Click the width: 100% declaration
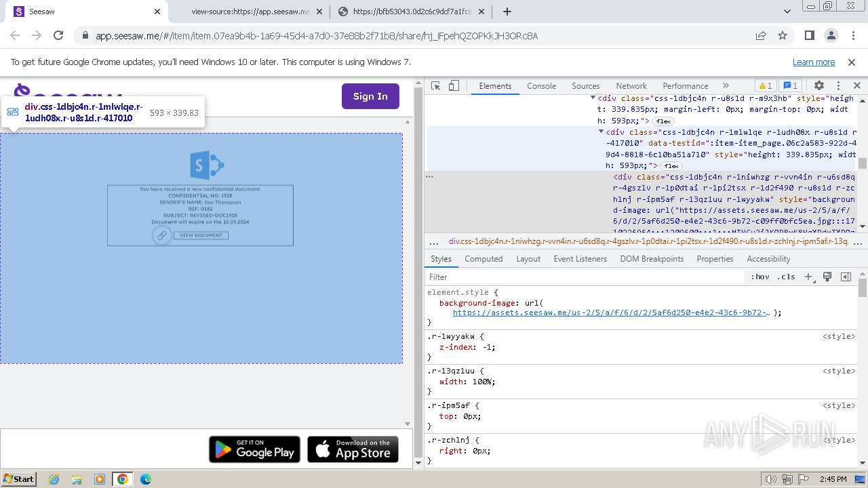The height and width of the screenshot is (488, 868). [467, 382]
